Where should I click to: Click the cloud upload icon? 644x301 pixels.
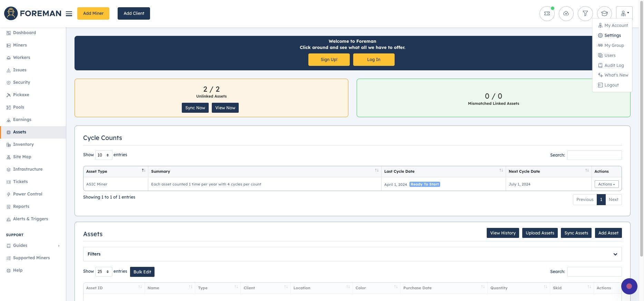pyautogui.click(x=566, y=13)
